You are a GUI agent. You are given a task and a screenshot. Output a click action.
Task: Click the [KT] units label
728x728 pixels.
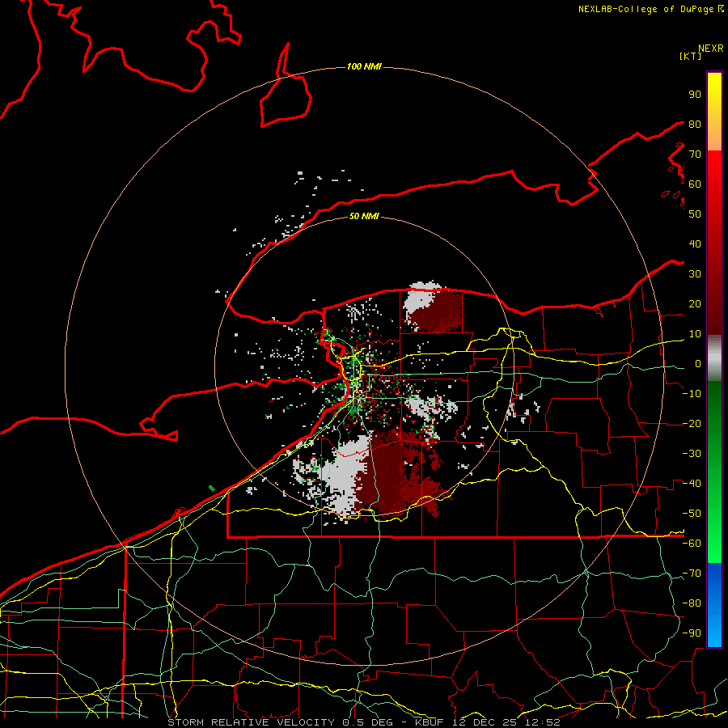coord(691,56)
